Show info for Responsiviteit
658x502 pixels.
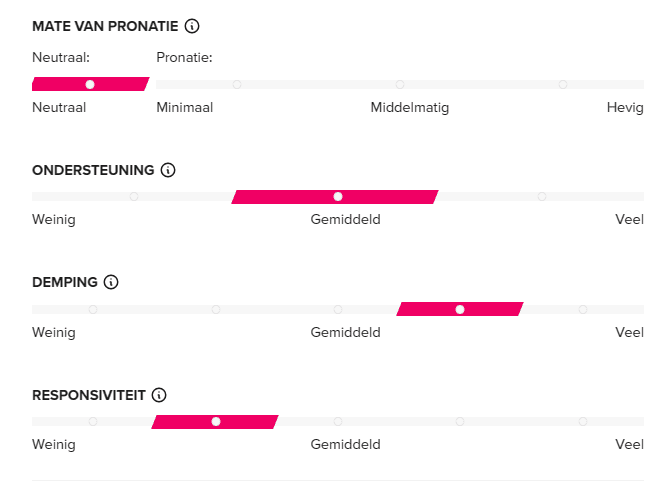tap(159, 395)
